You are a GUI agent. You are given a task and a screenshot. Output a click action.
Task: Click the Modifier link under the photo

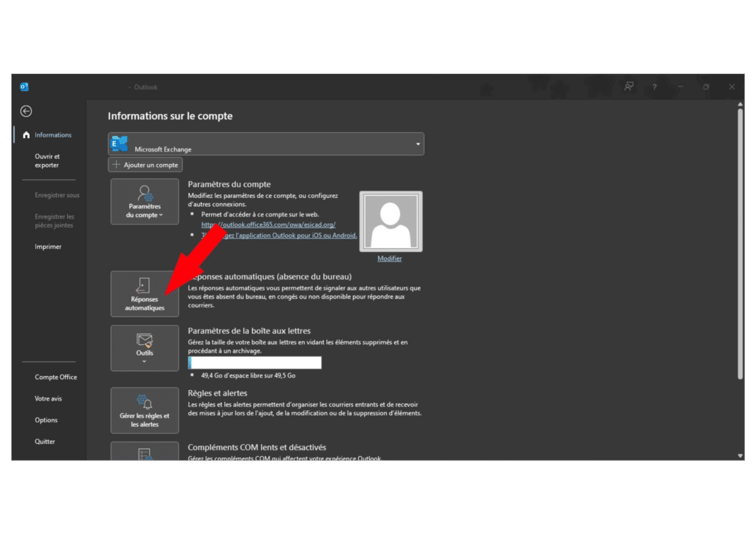390,259
